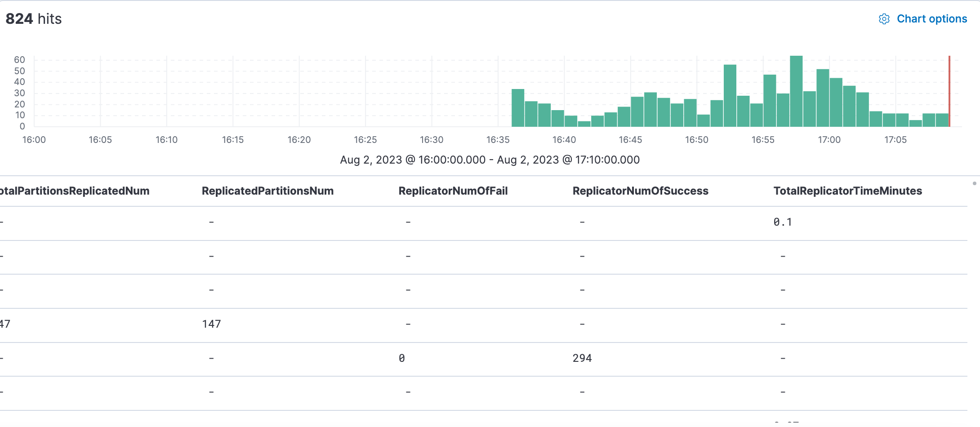Image resolution: width=980 pixels, height=427 pixels.
Task: Click the tallest bar in the histogram
Action: point(796,91)
